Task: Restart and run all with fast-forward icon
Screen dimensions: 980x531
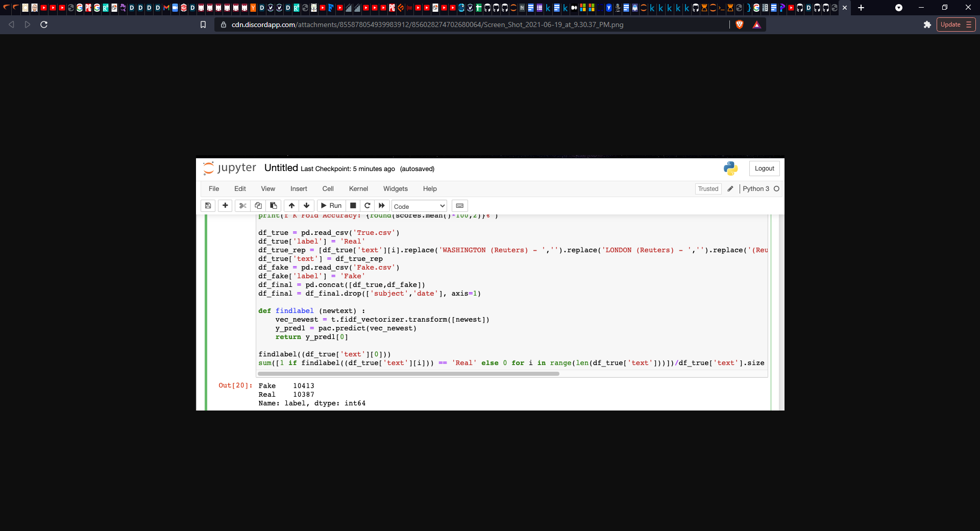Action: click(x=381, y=206)
